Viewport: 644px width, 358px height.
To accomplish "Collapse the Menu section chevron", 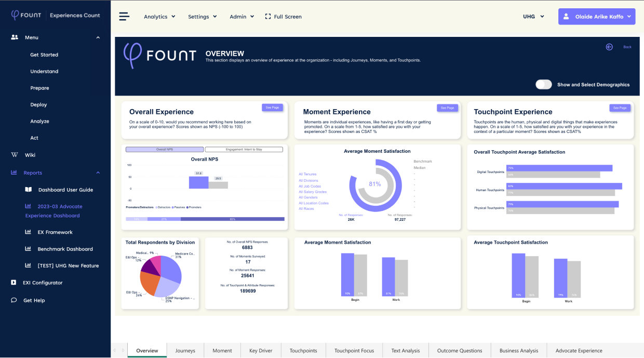I will (98, 37).
